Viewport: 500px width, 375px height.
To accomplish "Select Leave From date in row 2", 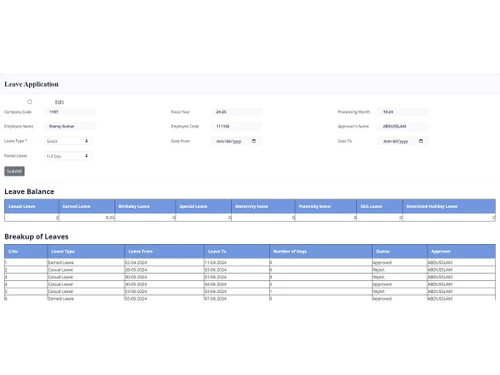I will click(164, 270).
